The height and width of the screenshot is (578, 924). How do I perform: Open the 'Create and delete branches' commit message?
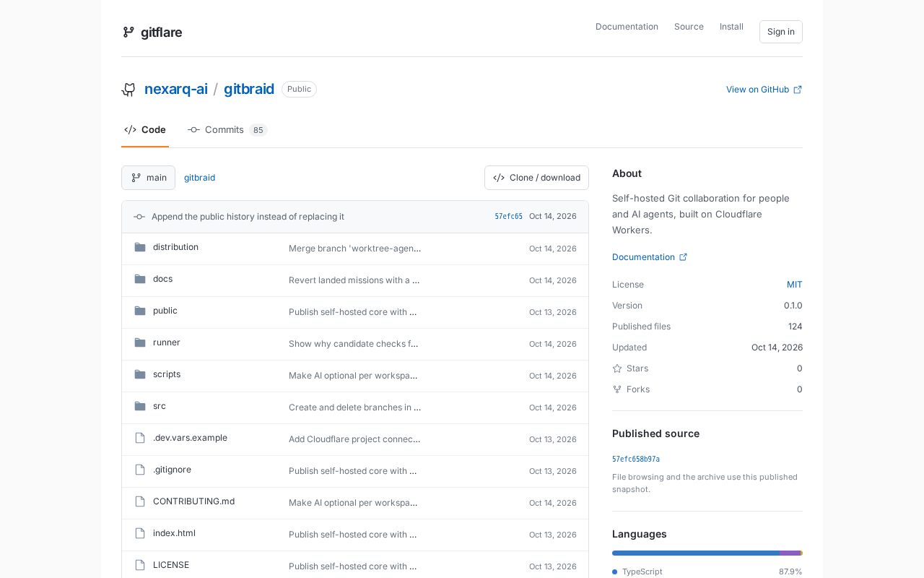355,407
